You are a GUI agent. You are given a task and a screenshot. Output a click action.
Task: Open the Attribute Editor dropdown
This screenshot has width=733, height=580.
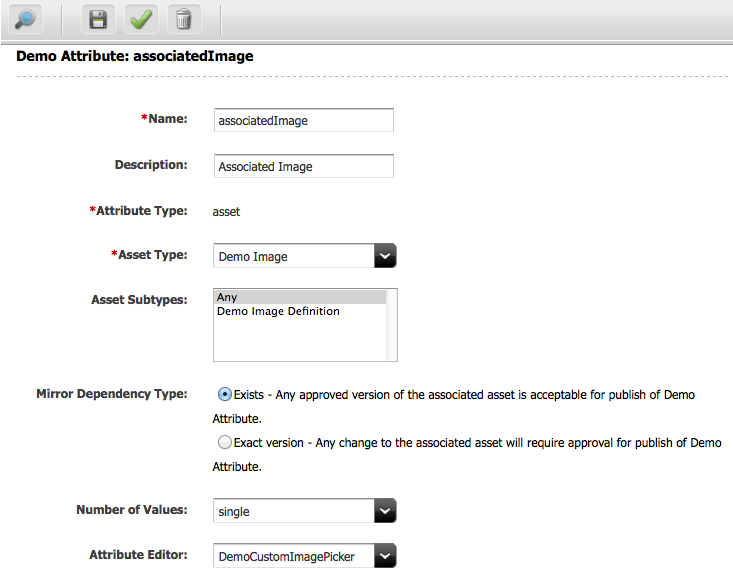pyautogui.click(x=305, y=556)
